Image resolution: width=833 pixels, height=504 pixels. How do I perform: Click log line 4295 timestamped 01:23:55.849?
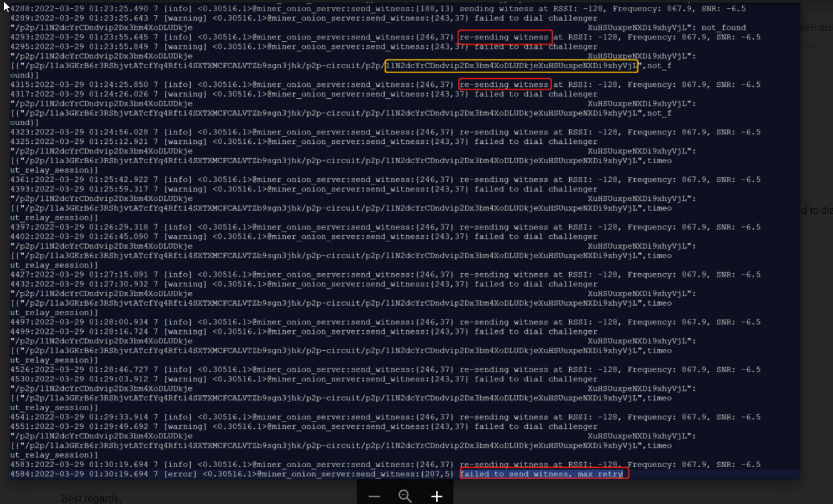coord(304,47)
